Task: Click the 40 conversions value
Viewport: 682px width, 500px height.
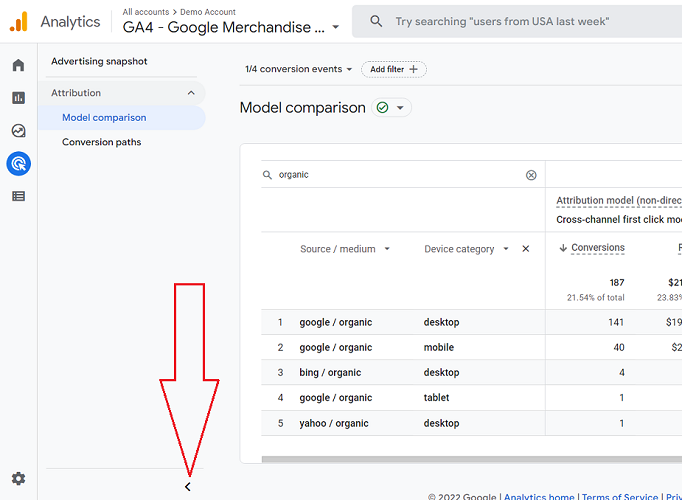Action: pyautogui.click(x=619, y=347)
